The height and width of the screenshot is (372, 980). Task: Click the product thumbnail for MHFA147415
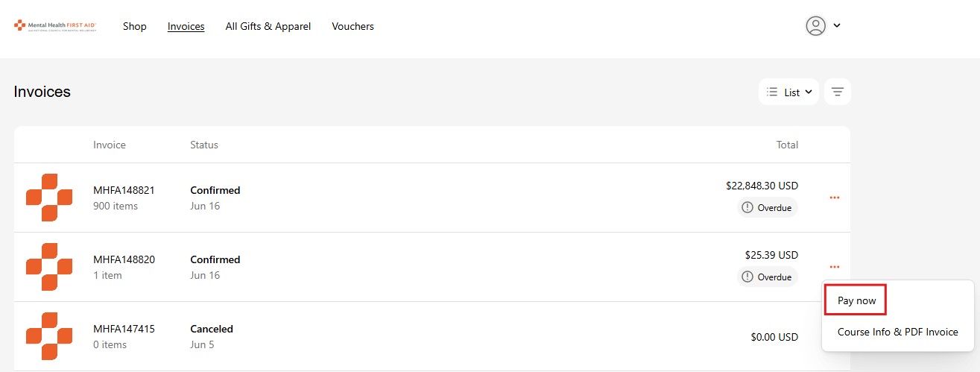(49, 336)
